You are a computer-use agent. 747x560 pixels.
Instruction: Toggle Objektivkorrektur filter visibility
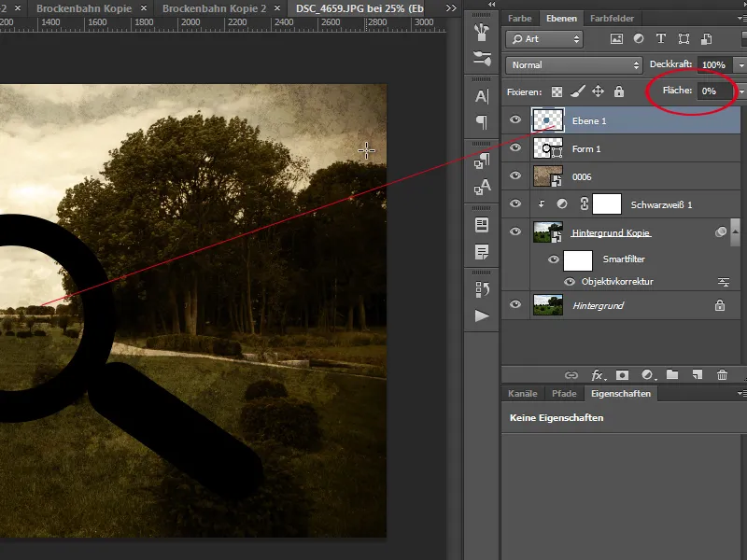(x=570, y=282)
